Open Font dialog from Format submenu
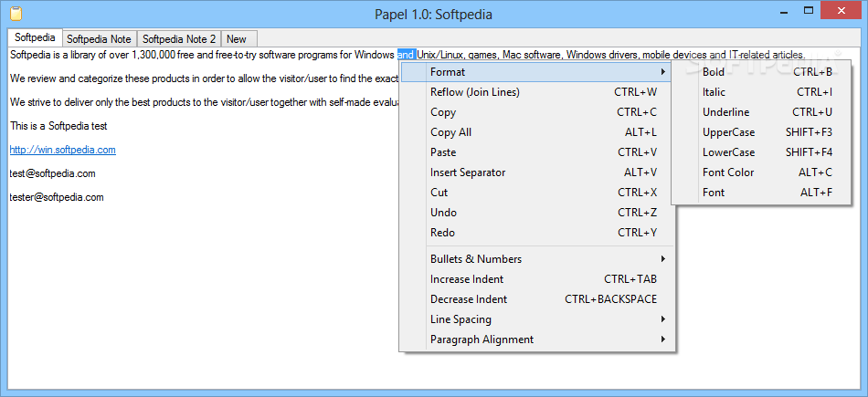868x397 pixels. click(x=760, y=193)
